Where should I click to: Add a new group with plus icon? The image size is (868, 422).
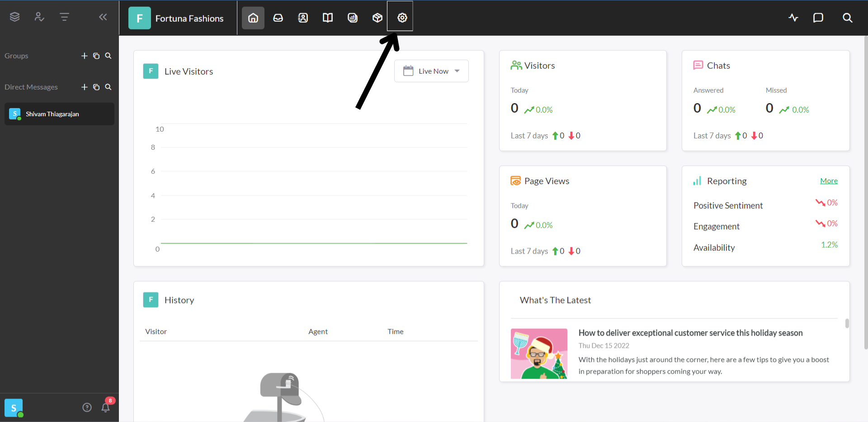(84, 56)
